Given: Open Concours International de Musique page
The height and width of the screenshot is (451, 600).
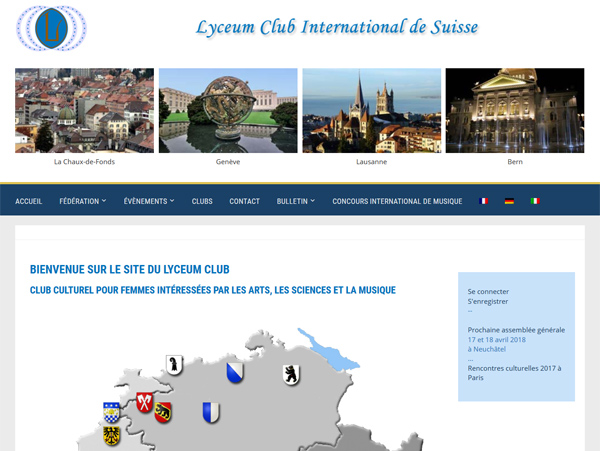Looking at the screenshot, I should (397, 201).
